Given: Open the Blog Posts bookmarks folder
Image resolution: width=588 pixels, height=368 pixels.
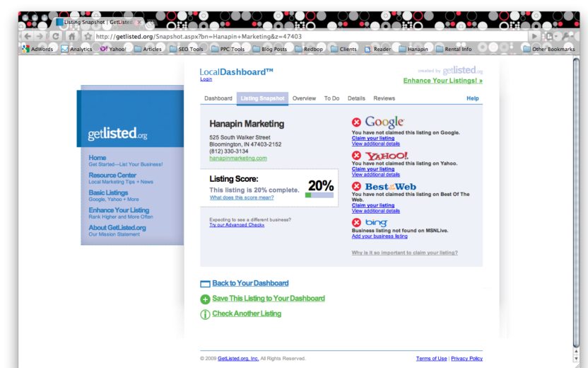Looking at the screenshot, I should point(270,49).
